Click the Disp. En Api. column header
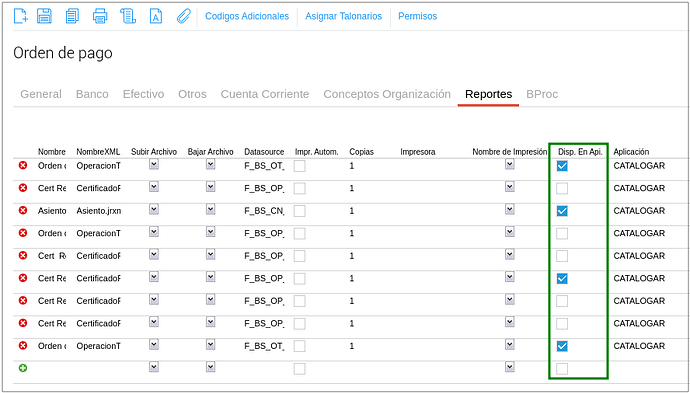Viewport: 690px width, 393px height. pyautogui.click(x=580, y=152)
